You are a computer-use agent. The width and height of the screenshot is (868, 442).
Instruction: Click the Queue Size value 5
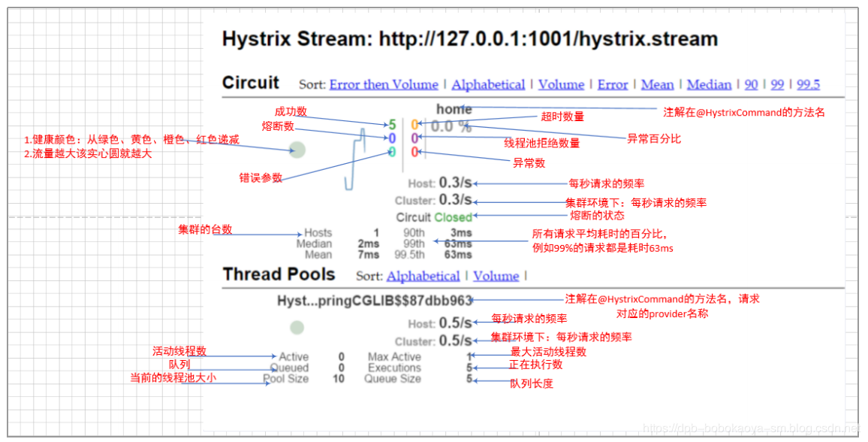(469, 379)
